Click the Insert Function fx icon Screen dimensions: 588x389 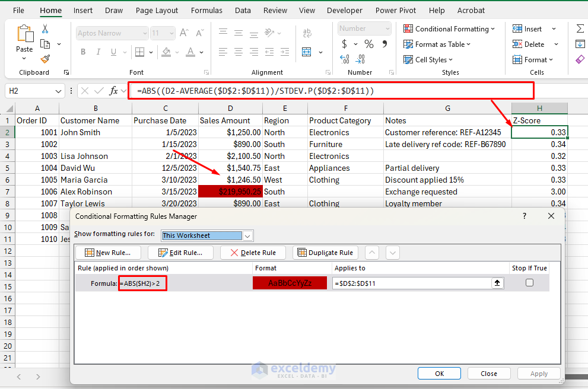tap(113, 91)
